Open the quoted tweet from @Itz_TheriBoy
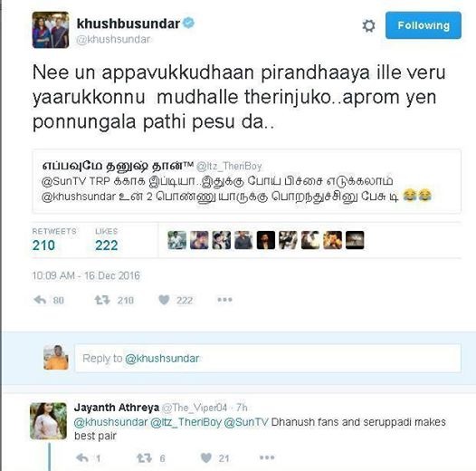The image size is (476, 471). [x=246, y=181]
